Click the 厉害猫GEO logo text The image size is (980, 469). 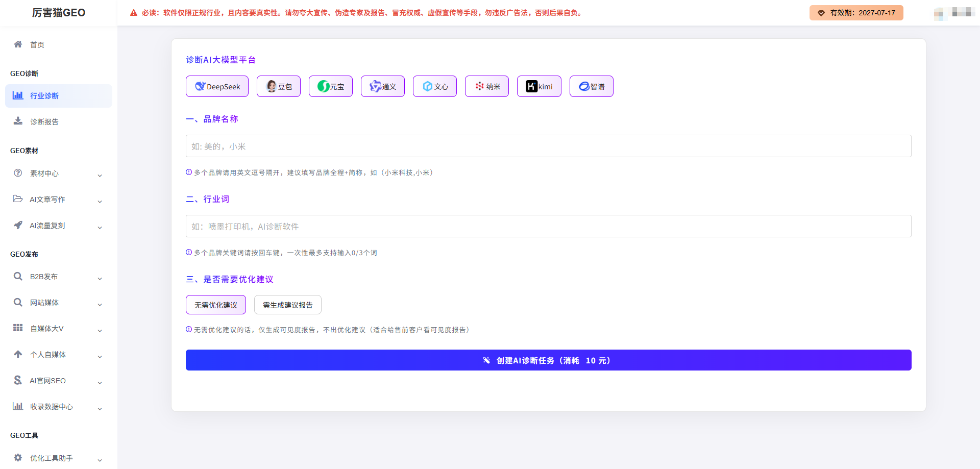(59, 13)
